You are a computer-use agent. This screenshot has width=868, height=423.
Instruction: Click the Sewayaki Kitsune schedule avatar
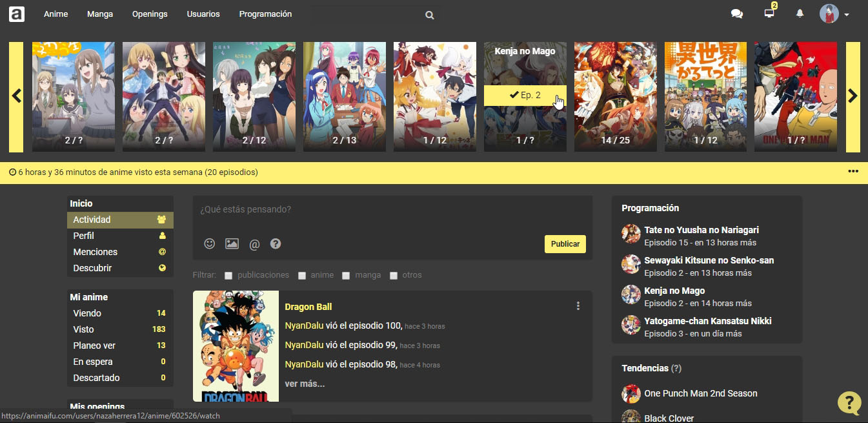pos(631,264)
